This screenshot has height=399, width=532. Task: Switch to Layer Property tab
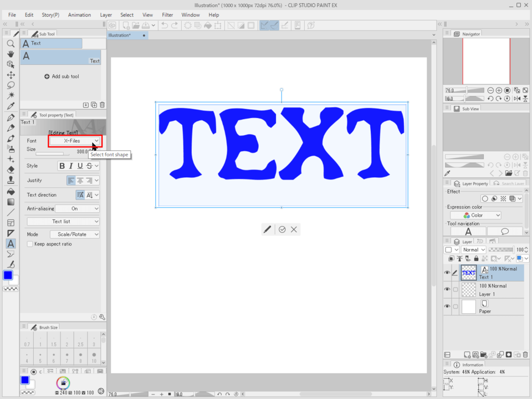tap(471, 183)
